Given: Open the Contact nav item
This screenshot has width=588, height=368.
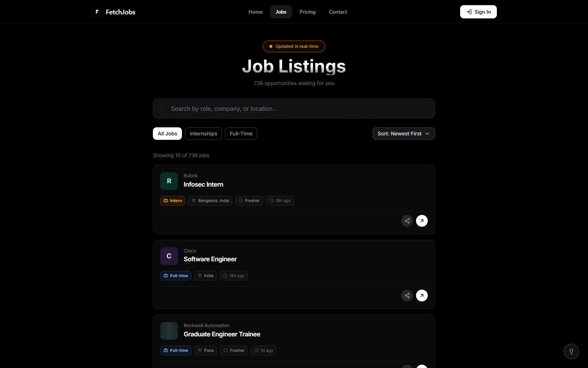Looking at the screenshot, I should (338, 12).
